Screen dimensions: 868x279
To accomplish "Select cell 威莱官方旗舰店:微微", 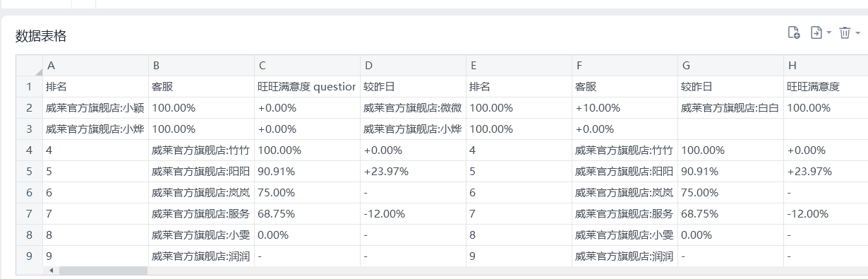I will 413,108.
